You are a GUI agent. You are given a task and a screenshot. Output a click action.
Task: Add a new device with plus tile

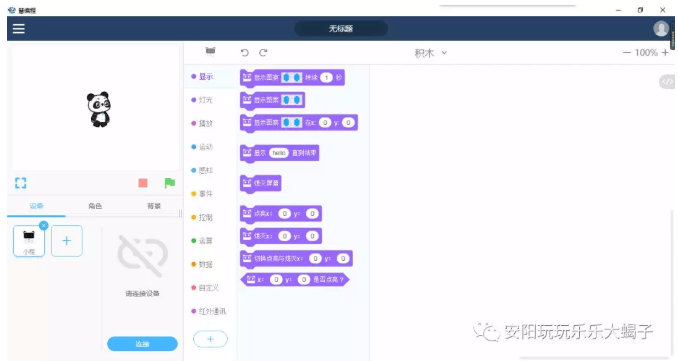[x=67, y=241]
